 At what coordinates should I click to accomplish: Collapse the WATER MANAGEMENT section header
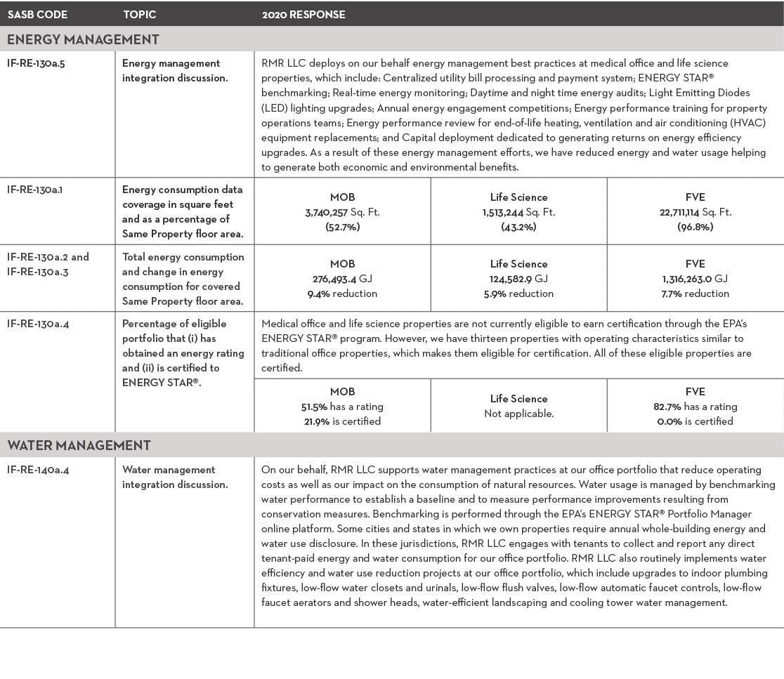tap(79, 445)
